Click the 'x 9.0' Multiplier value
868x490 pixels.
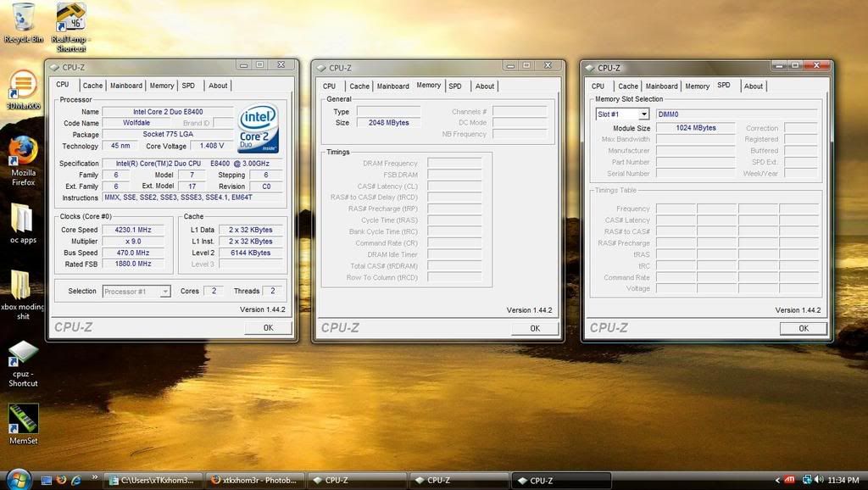click(x=133, y=242)
